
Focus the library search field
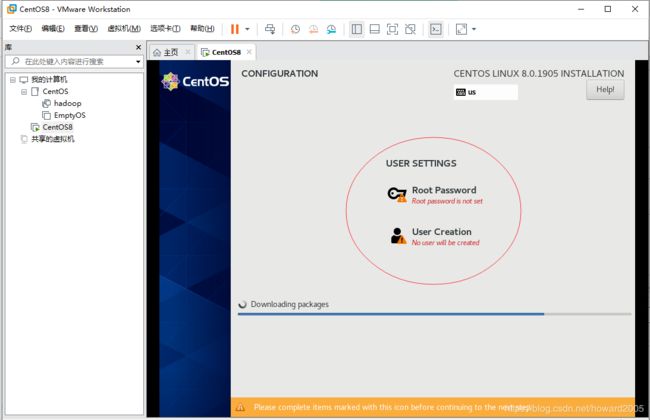[x=70, y=61]
